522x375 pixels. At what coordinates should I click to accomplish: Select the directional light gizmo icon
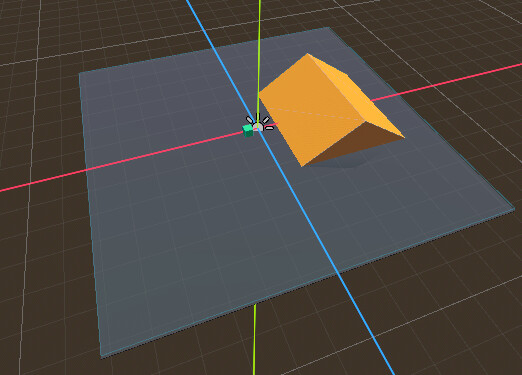point(258,123)
